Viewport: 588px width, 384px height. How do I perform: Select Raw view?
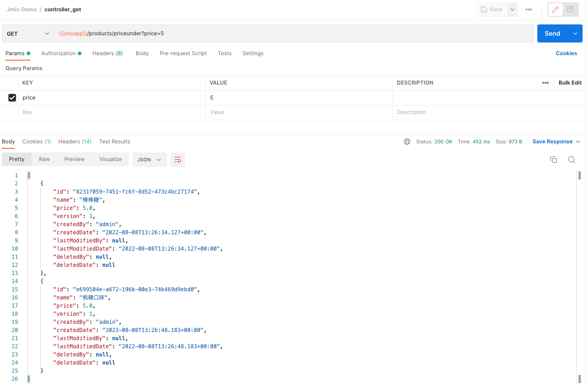[44, 159]
